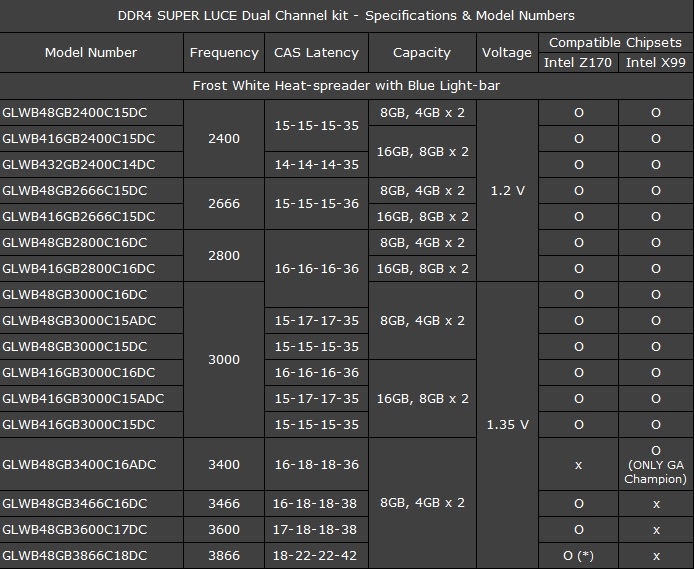Click the 1.35 V voltage cell

tap(507, 425)
